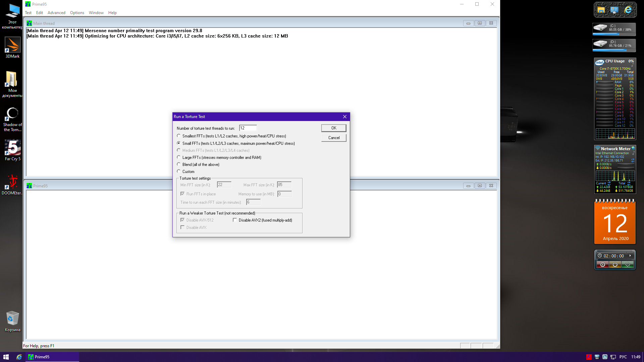Click OK to start torture test
644x362 pixels.
pos(333,128)
